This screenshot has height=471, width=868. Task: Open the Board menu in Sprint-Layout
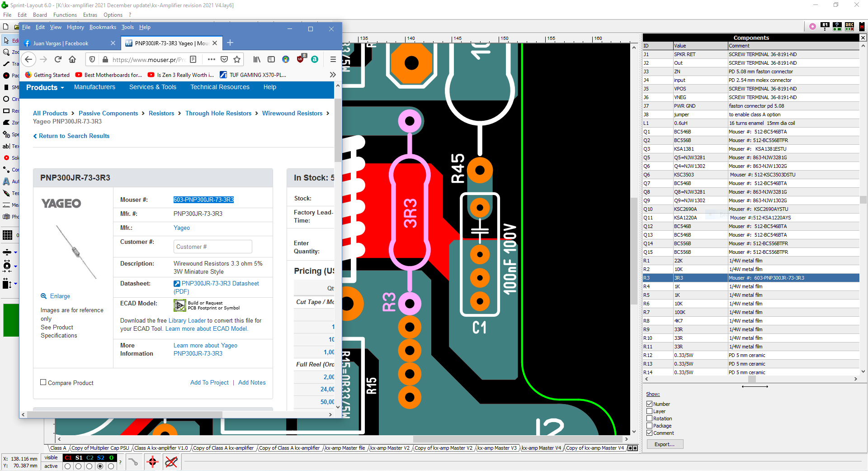click(x=40, y=15)
